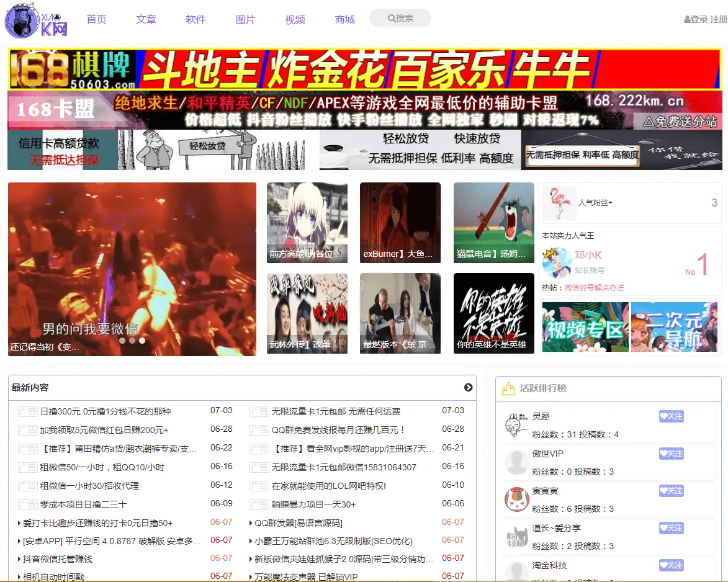Click the flamingo avatar beside 人气粉丝+
728x582 pixels.
coord(559,203)
